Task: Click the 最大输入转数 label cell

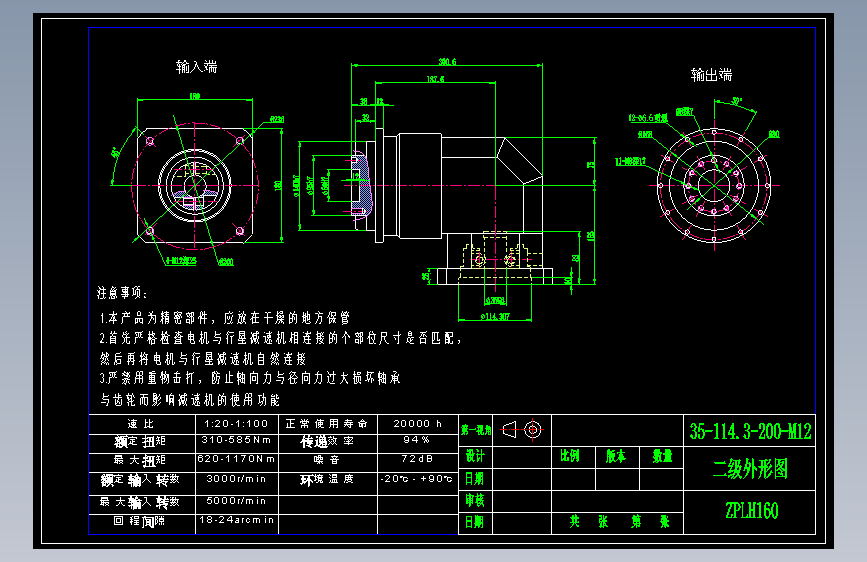Action: pos(142,503)
